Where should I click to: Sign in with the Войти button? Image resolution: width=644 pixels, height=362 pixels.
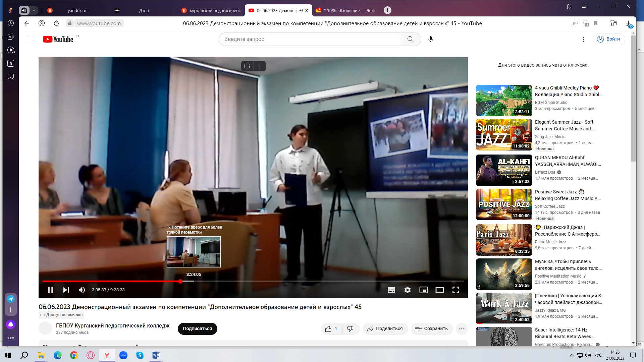[x=609, y=39]
